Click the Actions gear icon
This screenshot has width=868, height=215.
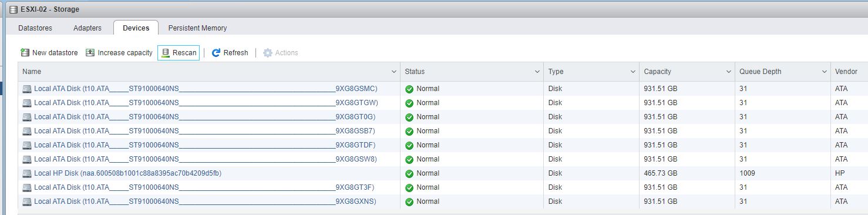pos(268,53)
